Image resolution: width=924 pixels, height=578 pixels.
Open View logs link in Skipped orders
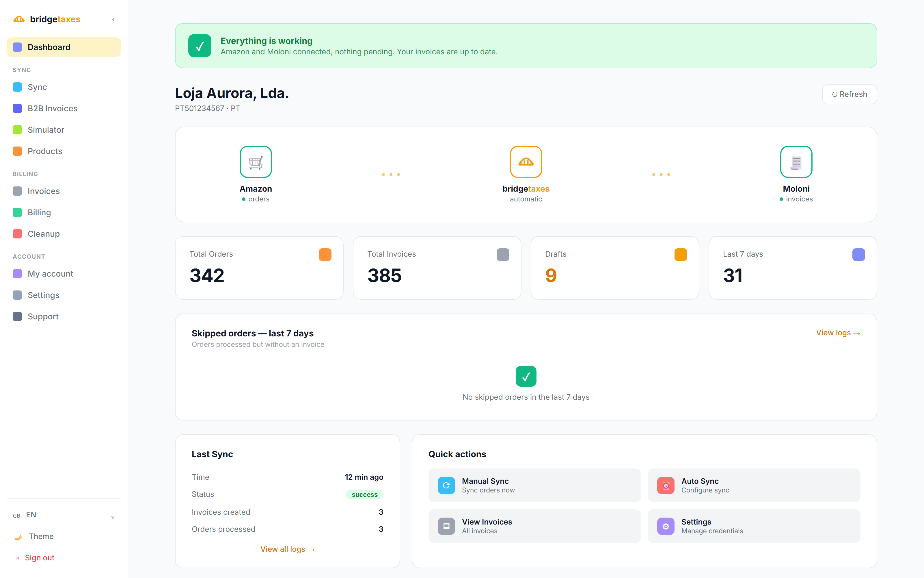(x=838, y=333)
